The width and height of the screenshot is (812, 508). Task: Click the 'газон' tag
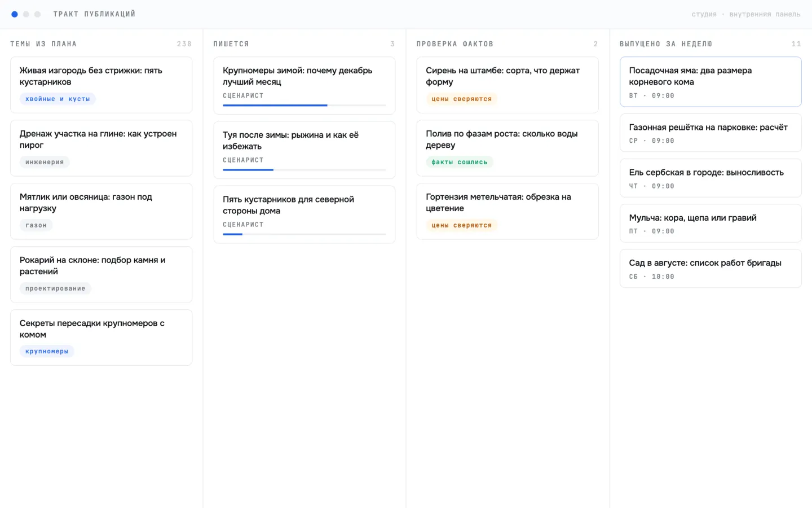(x=36, y=225)
